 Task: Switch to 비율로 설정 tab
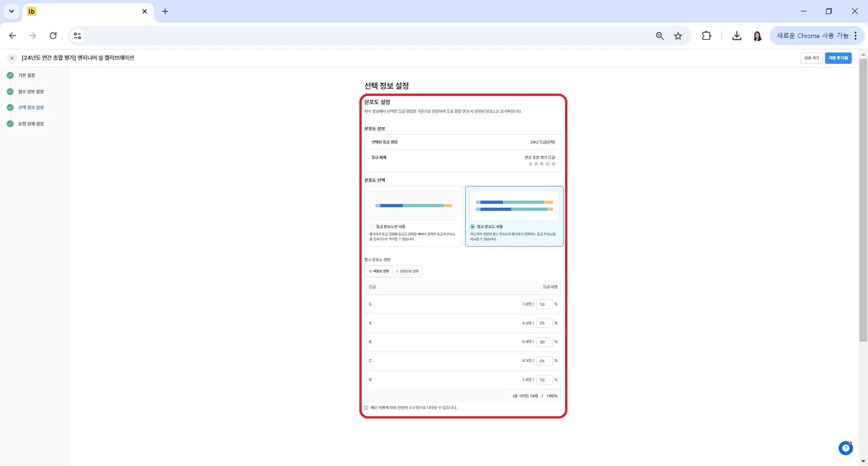pyautogui.click(x=379, y=271)
